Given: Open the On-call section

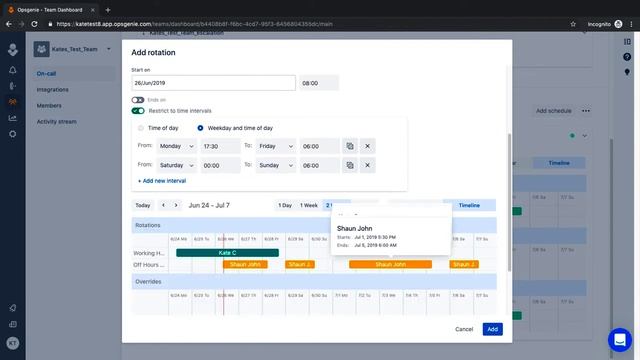Looking at the screenshot, I should tap(73, 73).
